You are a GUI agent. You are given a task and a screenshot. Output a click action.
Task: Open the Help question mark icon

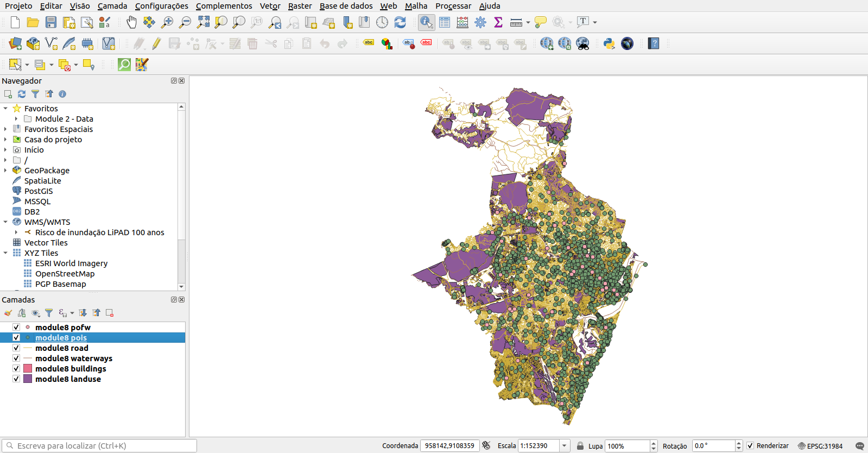point(654,43)
